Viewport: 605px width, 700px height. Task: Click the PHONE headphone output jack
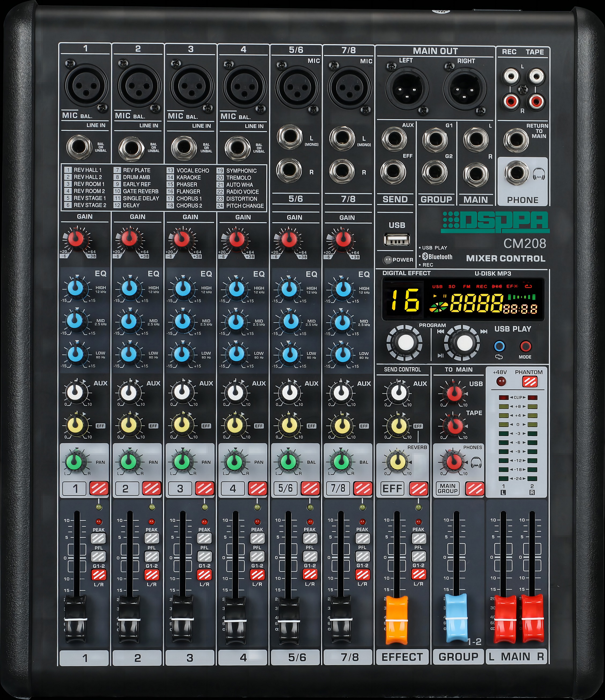tap(517, 173)
